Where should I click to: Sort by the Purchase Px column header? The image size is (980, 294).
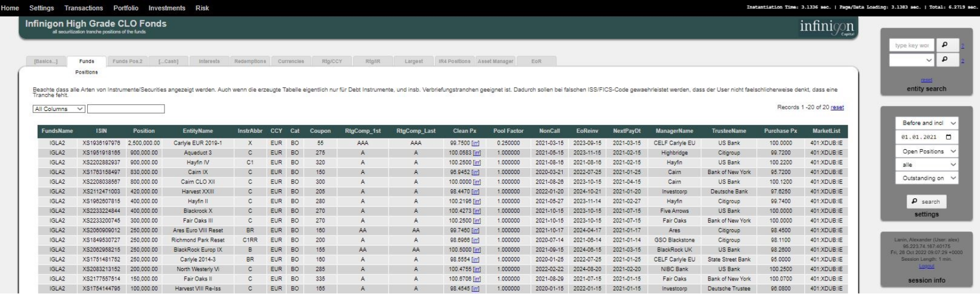(781, 131)
